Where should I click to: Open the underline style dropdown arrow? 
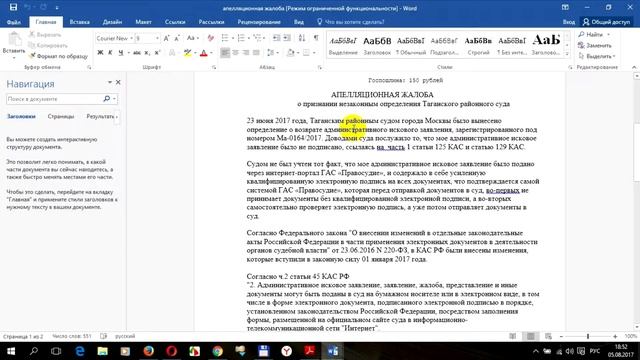tap(128, 53)
